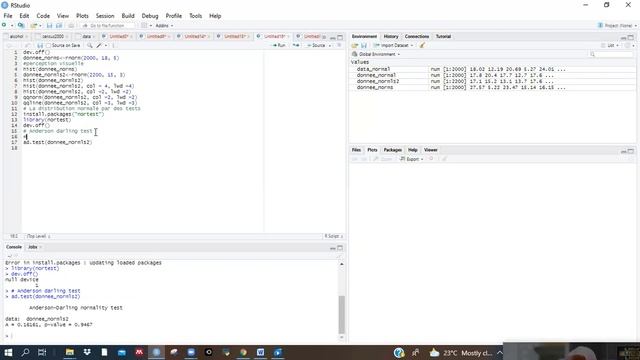Click the Save all documents icon

click(59, 25)
